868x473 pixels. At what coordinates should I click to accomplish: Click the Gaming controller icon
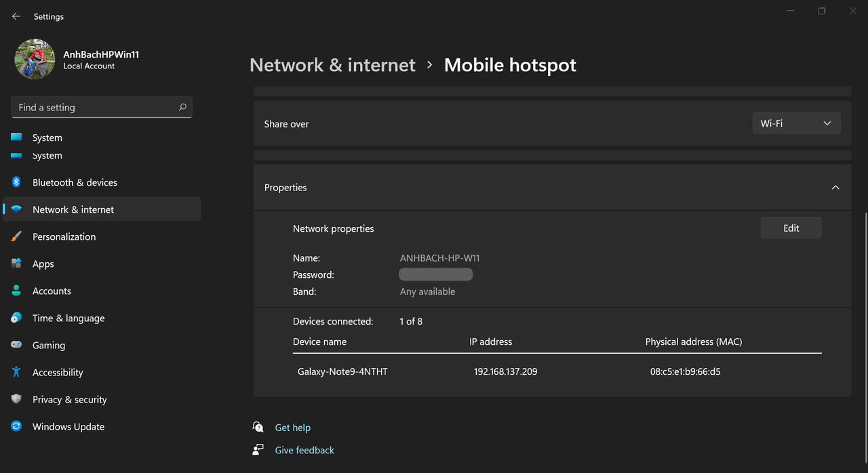(x=16, y=345)
